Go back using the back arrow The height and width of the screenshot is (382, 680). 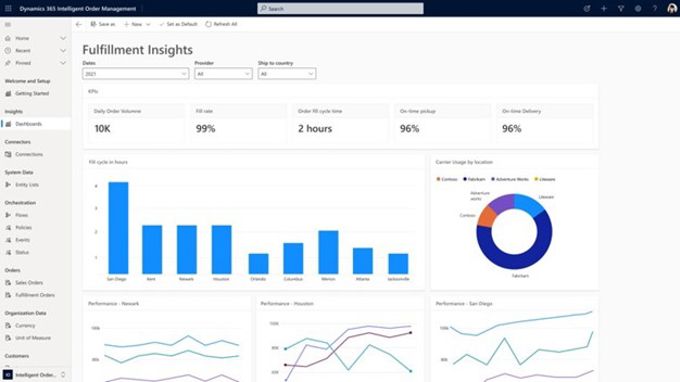click(x=78, y=24)
